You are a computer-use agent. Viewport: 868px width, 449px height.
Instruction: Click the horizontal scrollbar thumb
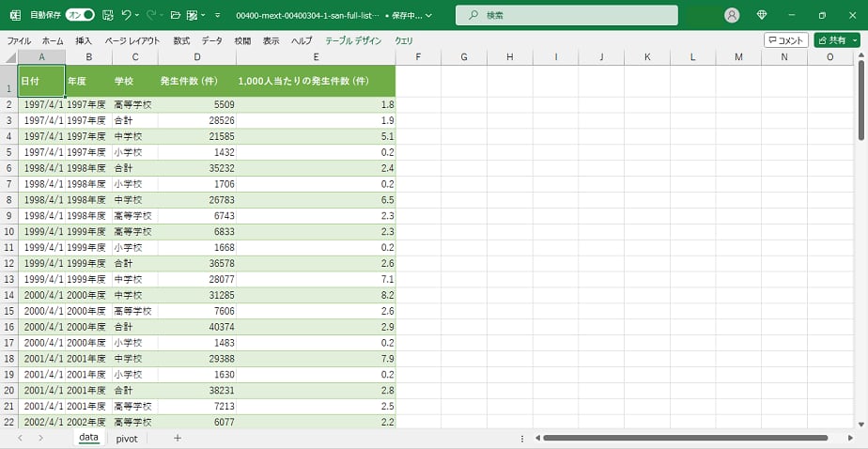[x=685, y=438]
